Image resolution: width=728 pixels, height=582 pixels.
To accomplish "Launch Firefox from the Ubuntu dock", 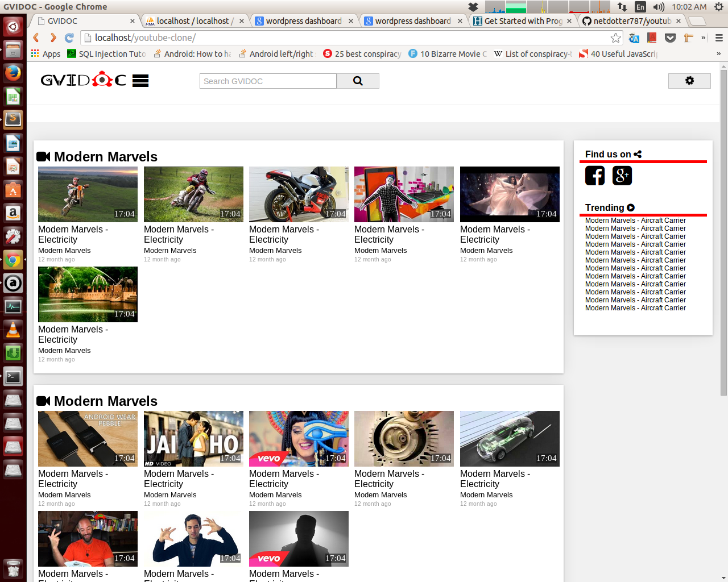I will (x=13, y=73).
